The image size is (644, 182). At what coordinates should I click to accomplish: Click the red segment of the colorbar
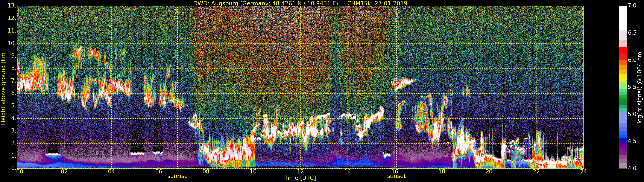(x=623, y=53)
